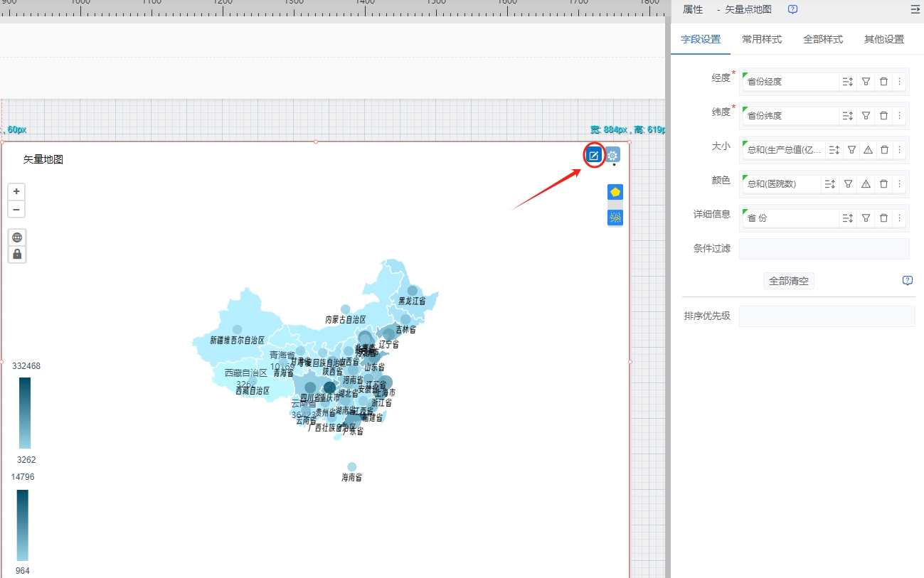
Task: Zoom in the map with plus button
Action: [16, 191]
